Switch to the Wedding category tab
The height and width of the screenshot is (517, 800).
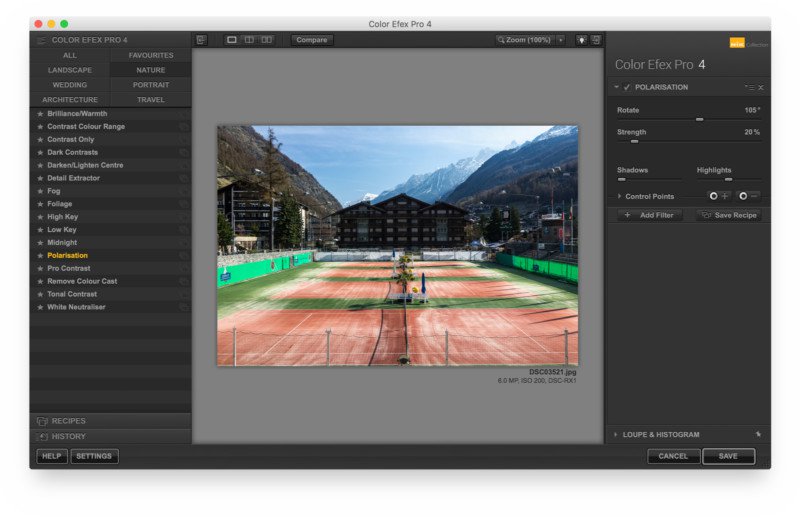tap(70, 85)
